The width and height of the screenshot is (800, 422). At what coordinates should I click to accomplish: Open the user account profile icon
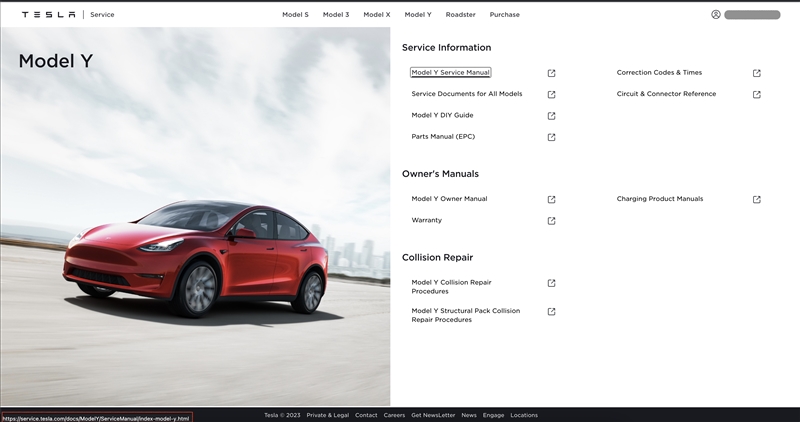coord(716,15)
